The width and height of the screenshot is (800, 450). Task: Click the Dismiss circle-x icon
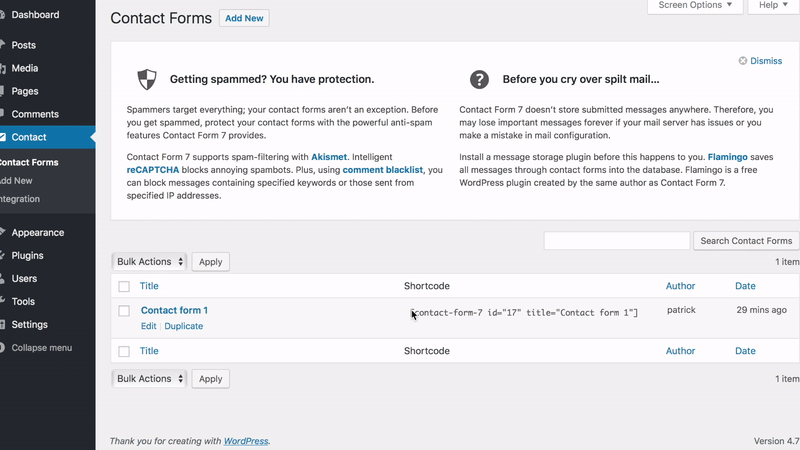[743, 61]
